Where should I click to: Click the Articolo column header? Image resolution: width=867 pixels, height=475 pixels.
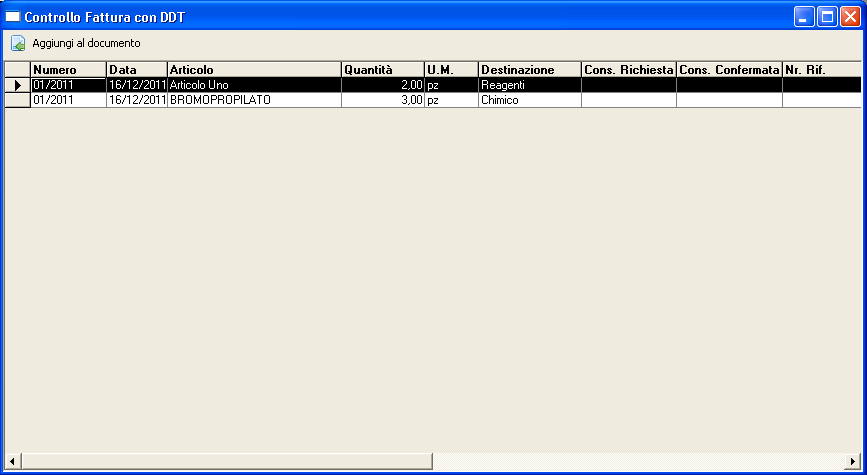tap(253, 69)
